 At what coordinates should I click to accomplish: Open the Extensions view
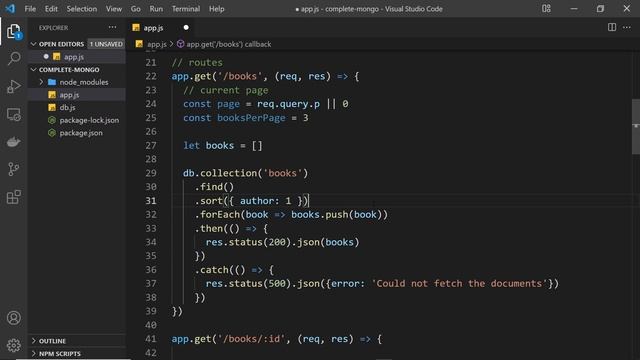(13, 197)
